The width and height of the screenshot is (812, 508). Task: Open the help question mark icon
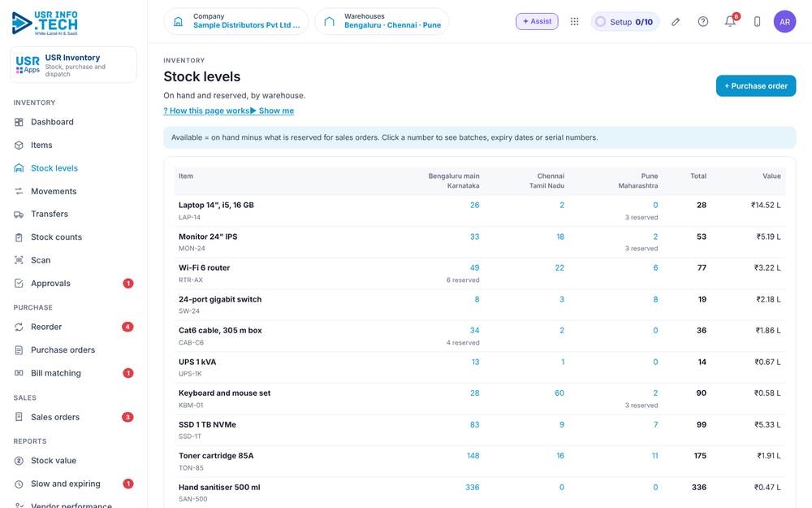coord(702,21)
